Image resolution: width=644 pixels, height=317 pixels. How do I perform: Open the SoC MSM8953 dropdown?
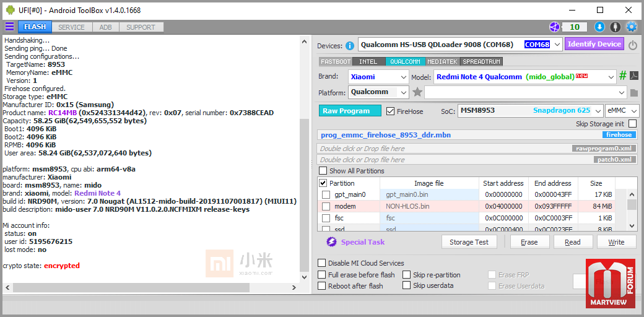(598, 111)
